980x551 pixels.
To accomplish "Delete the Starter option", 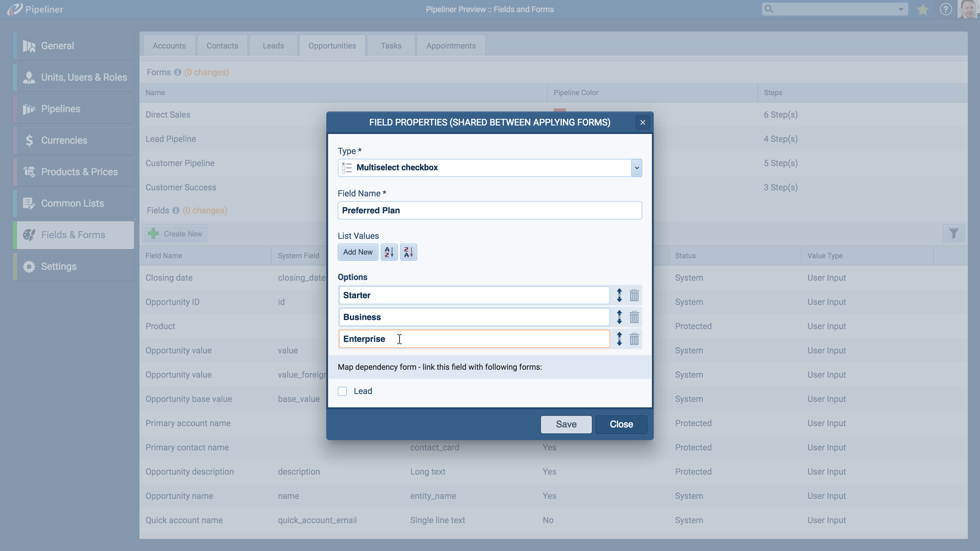I will (x=634, y=295).
